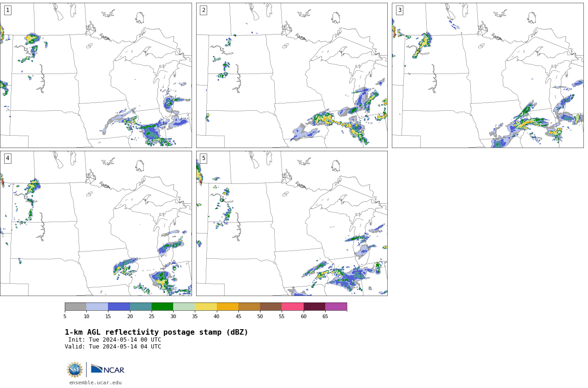Click the NCAR logo
Screen dimensions: 588x388
107,369
